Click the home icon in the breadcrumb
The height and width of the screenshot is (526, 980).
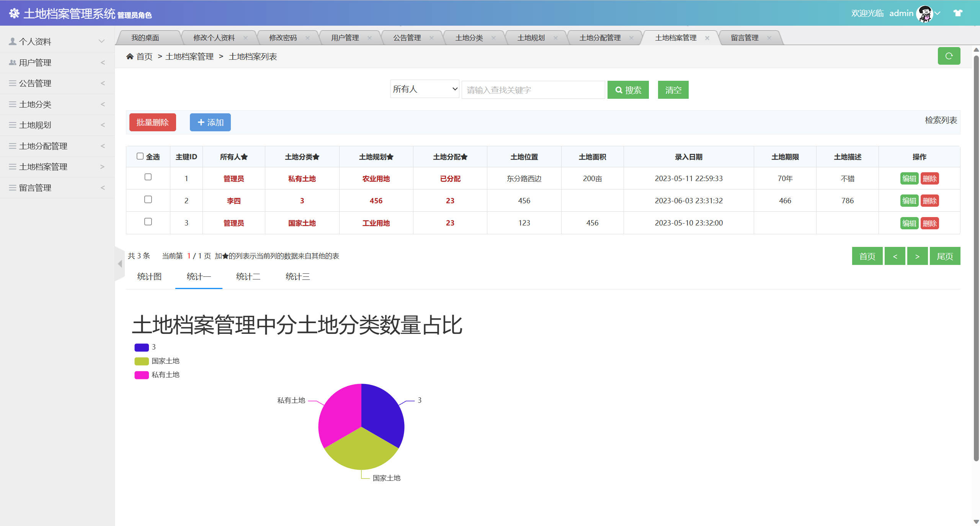point(130,56)
